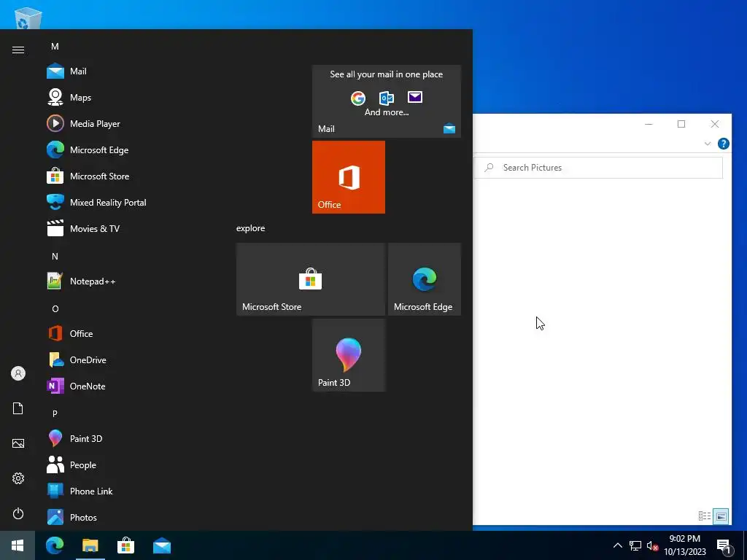747x560 pixels.
Task: Minimize the File Explorer window
Action: click(649, 124)
